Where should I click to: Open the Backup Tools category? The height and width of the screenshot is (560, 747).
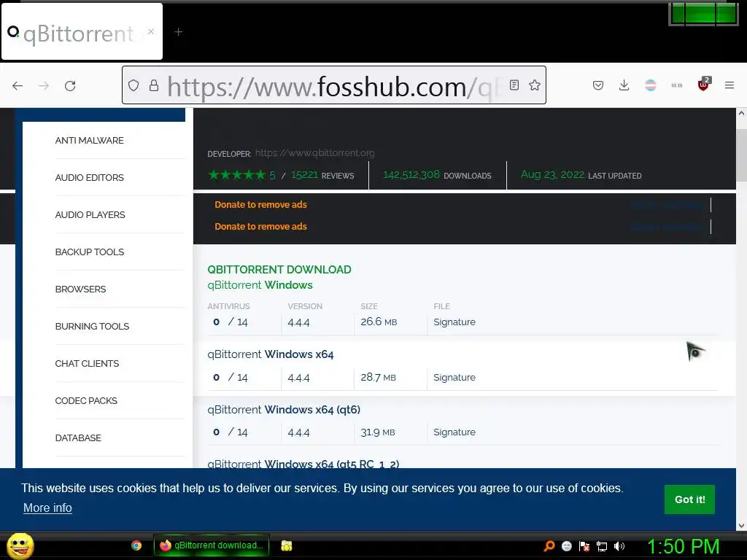tap(90, 252)
